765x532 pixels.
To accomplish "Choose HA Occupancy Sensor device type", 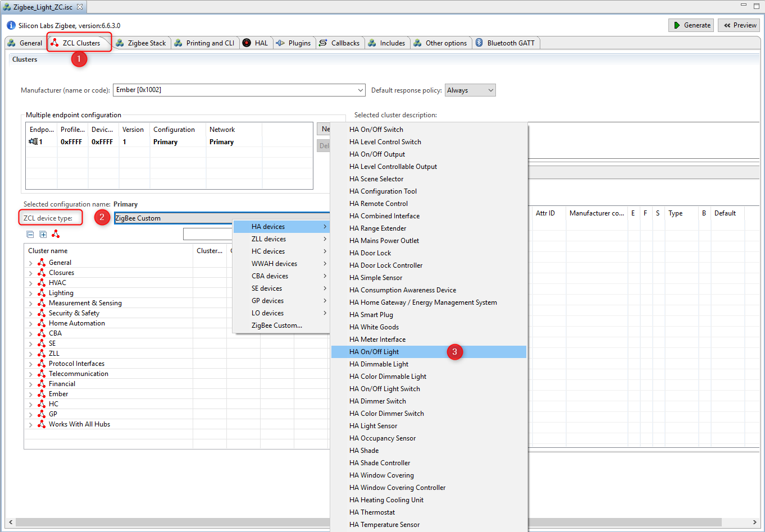I will click(429, 438).
